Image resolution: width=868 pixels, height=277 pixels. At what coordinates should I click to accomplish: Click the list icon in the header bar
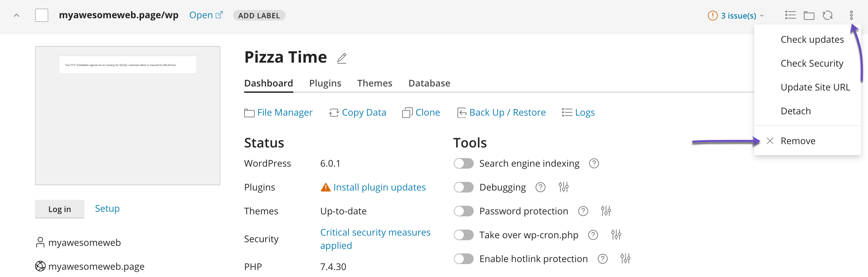[x=790, y=16]
